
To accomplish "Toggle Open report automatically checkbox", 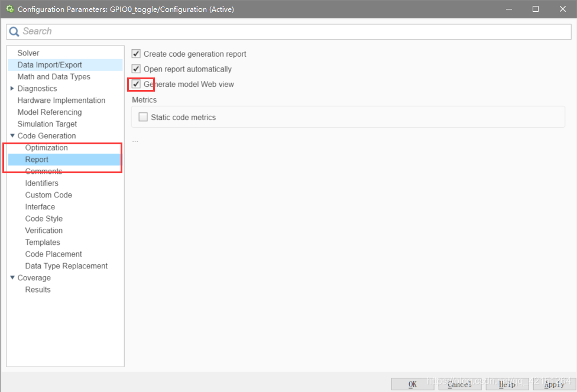I will pyautogui.click(x=136, y=69).
